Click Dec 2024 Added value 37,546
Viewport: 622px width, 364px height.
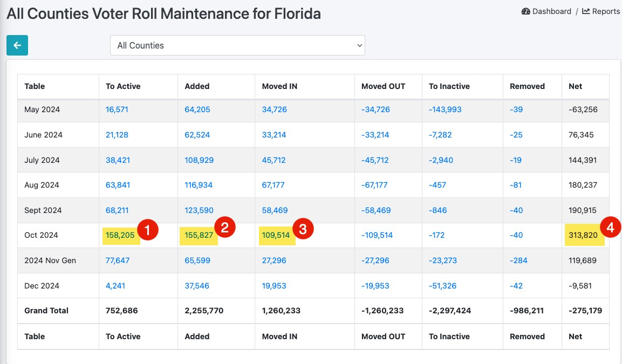[197, 286]
